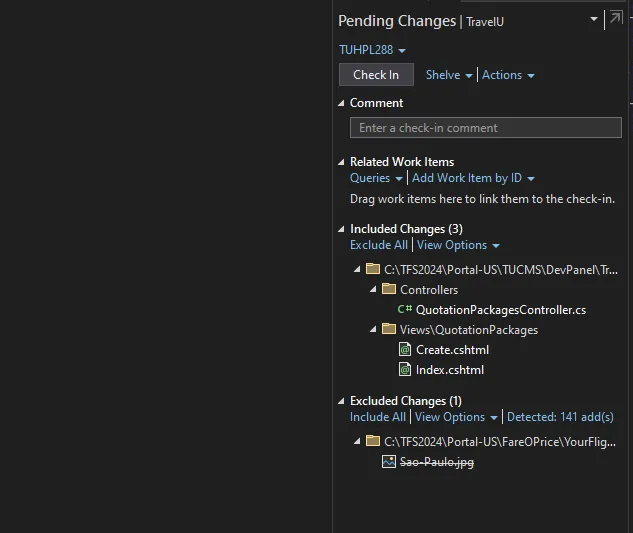Collapse the Related Work Items section
633x533 pixels.
(341, 162)
